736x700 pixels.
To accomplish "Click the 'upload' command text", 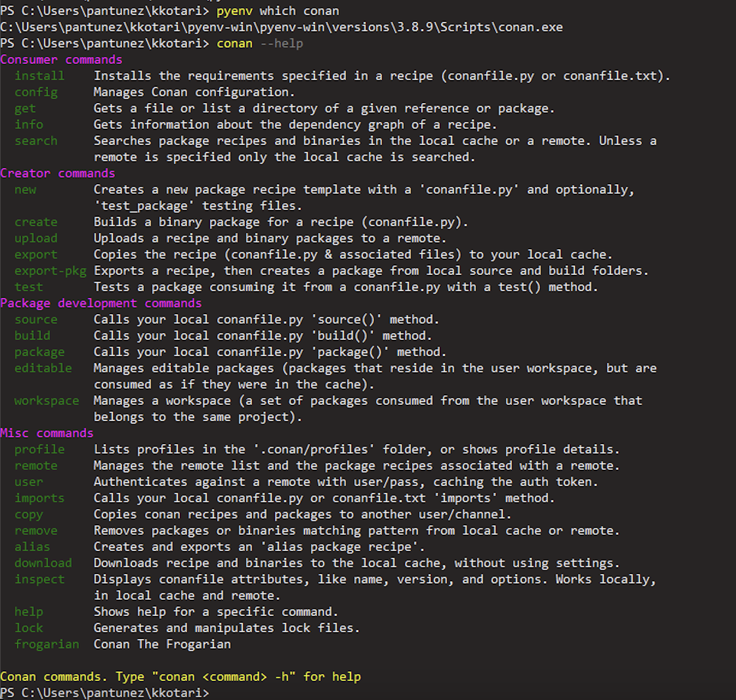I will click(x=36, y=238).
